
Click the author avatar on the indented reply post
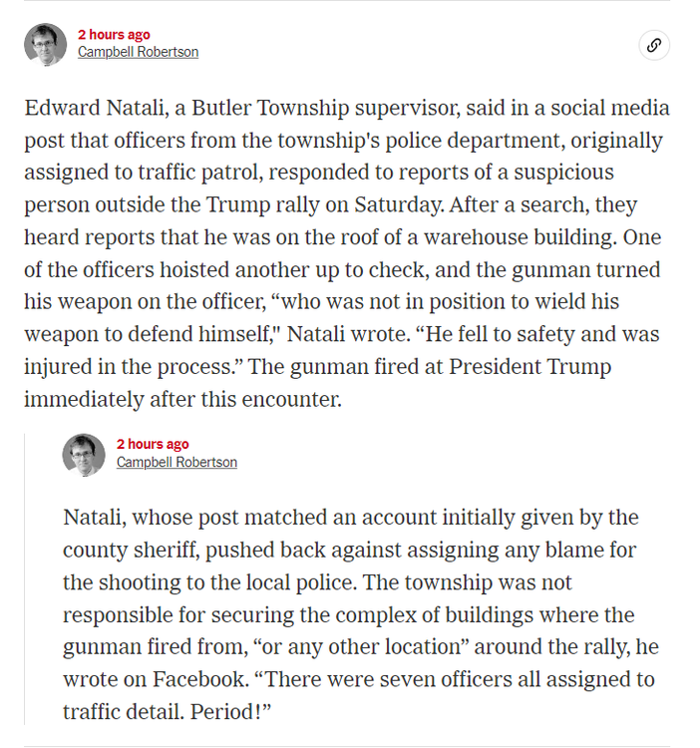(84, 455)
